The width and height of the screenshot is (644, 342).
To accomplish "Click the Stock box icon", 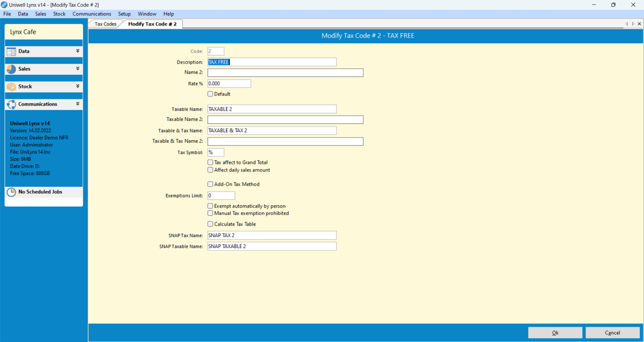I will 11,87.
